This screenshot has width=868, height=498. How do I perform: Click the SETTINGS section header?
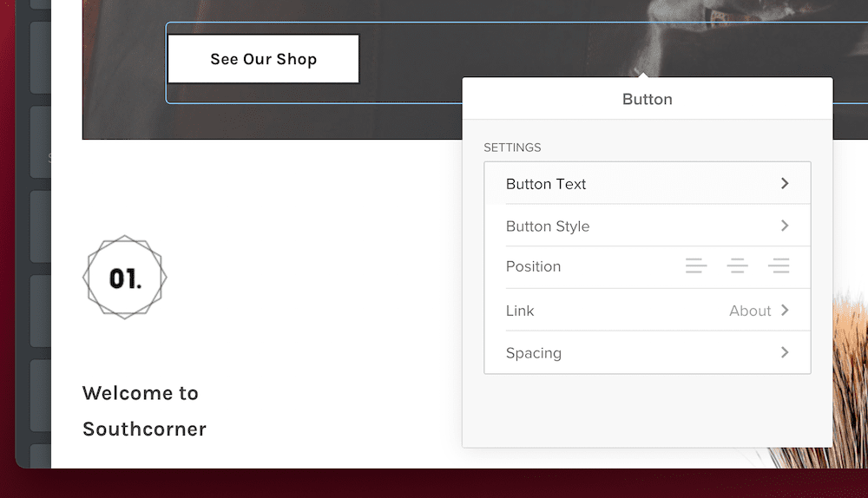click(512, 147)
